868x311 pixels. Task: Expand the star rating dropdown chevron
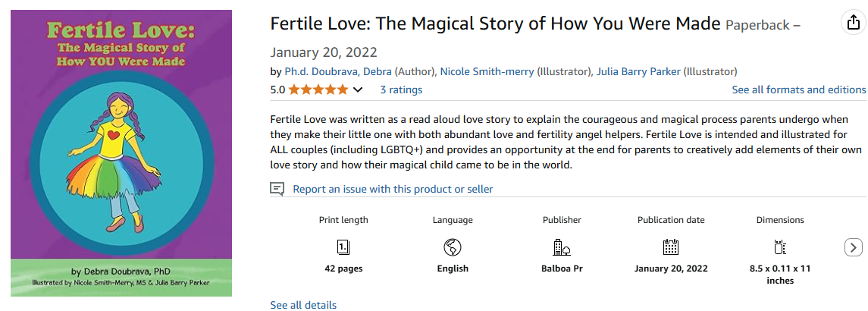pyautogui.click(x=357, y=90)
